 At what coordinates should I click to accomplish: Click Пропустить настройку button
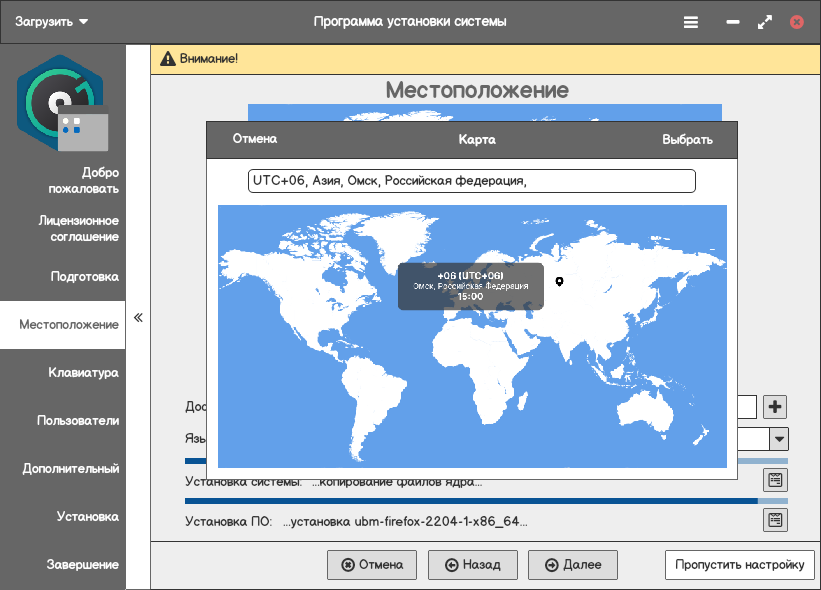coord(738,565)
